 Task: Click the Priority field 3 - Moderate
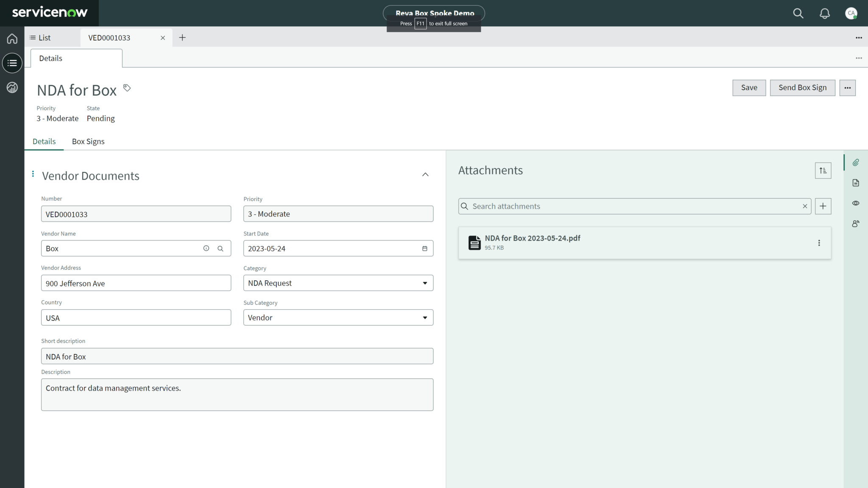338,214
